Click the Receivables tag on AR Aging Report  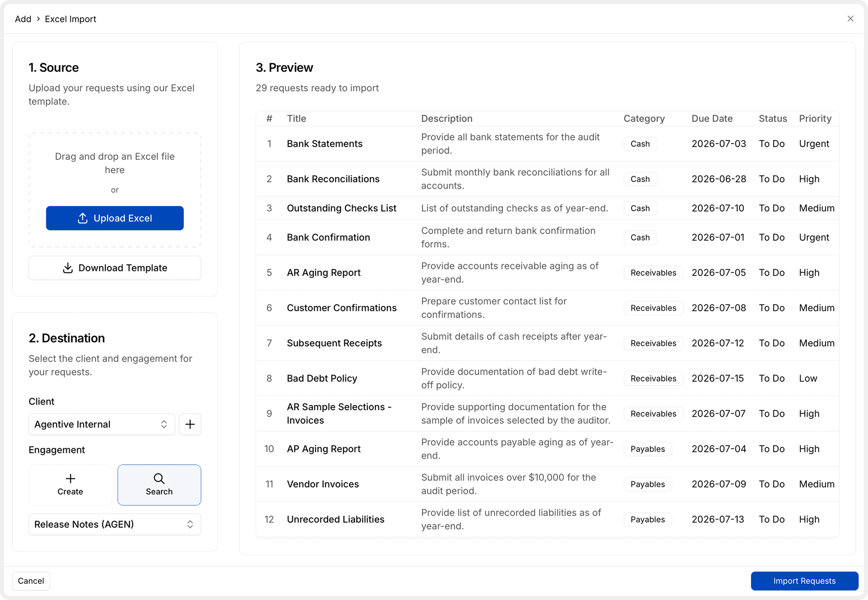(653, 273)
